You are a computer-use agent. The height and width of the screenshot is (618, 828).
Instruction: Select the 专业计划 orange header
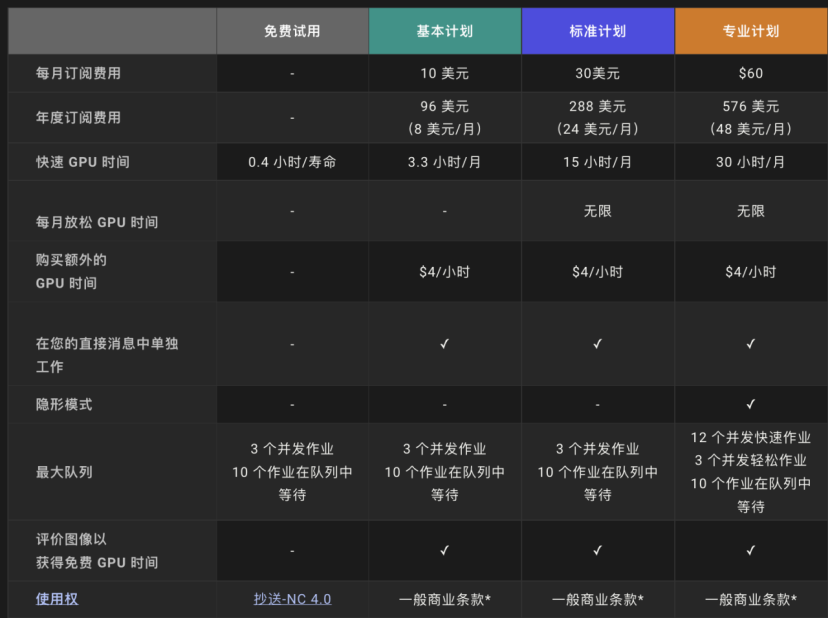[751, 31]
